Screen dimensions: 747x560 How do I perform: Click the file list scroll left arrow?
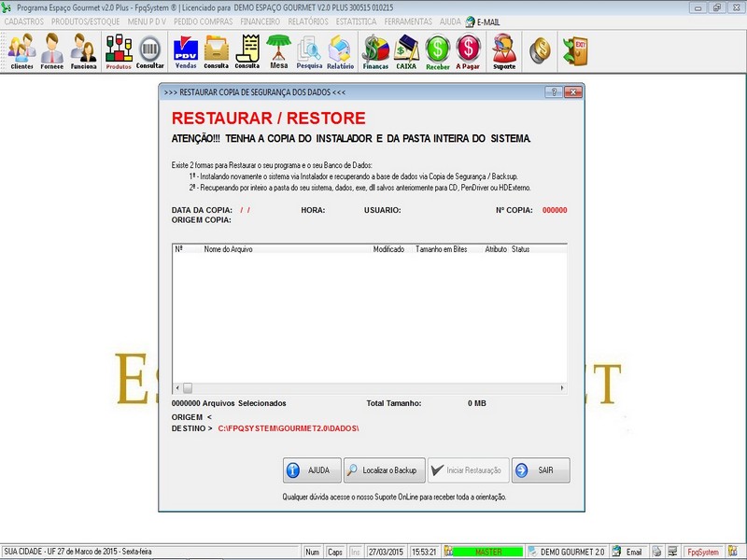[x=177, y=388]
